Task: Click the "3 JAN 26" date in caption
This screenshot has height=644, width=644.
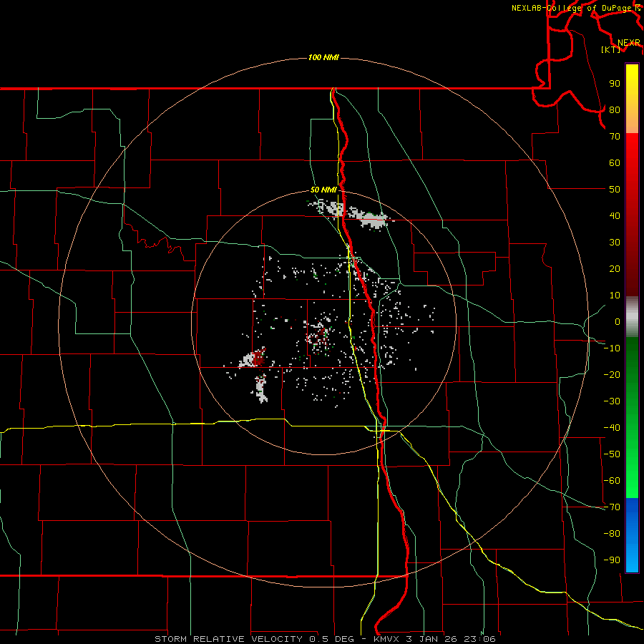Action: pyautogui.click(x=431, y=639)
